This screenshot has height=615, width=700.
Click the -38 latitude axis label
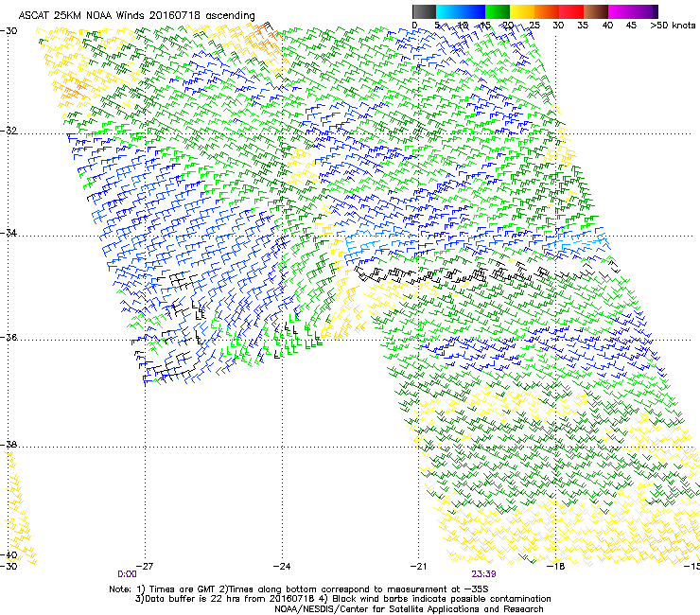tap(9, 445)
